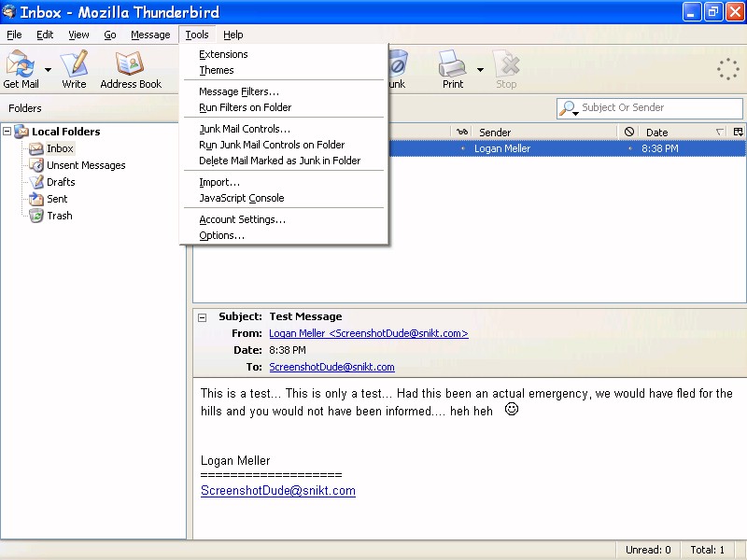
Task: Open the JavaScript Console
Action: pyautogui.click(x=284, y=198)
